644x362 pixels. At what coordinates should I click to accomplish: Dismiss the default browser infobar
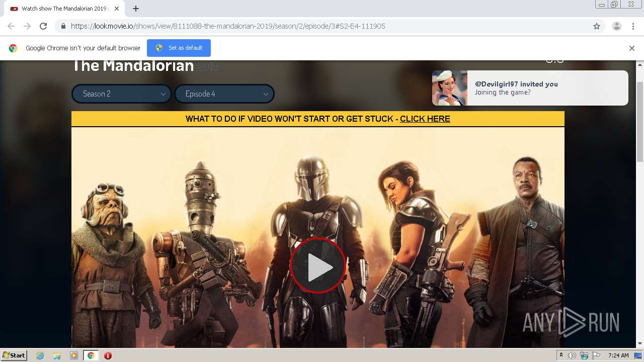coord(631,48)
